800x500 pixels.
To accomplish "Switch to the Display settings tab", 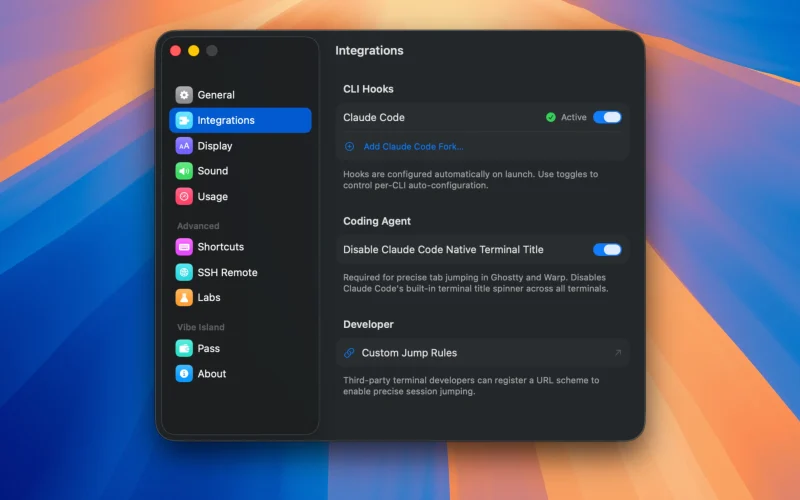I will pos(240,146).
